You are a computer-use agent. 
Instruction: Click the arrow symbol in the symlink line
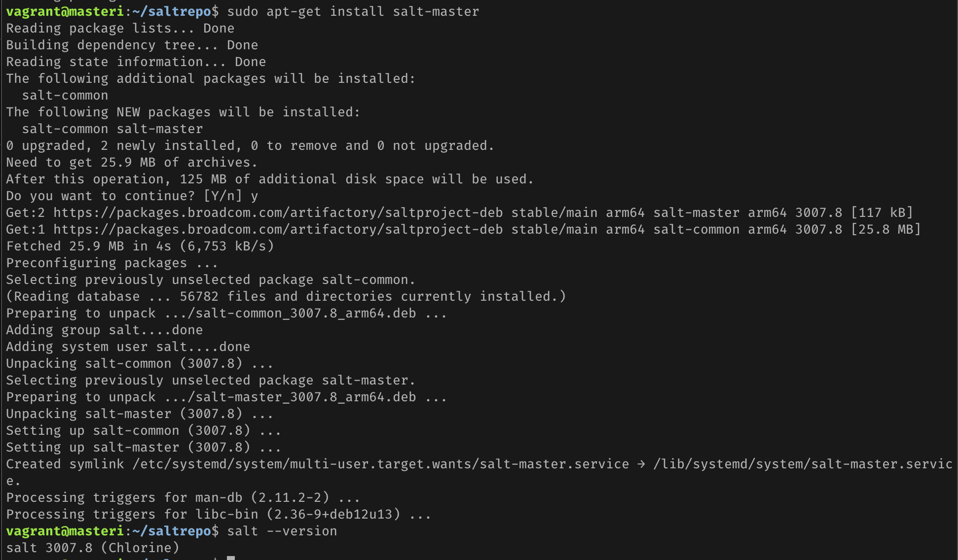641,464
